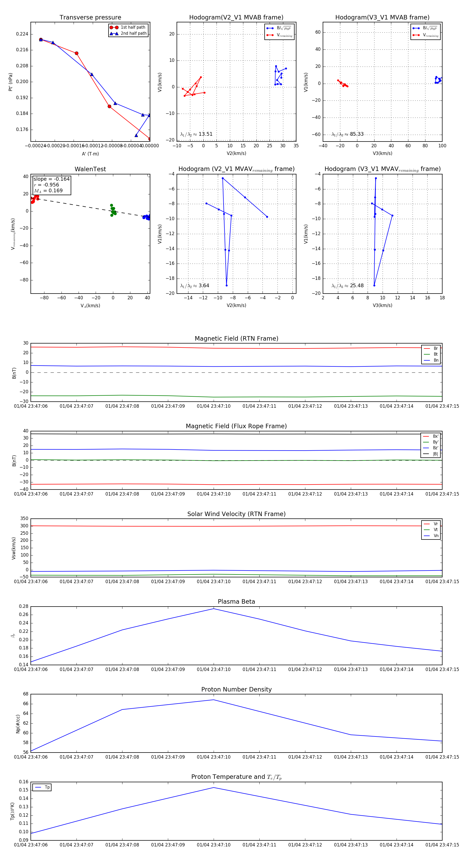
Task: Click the Solar Wind Velocity (RTN Frame) title
Action: tap(236, 514)
